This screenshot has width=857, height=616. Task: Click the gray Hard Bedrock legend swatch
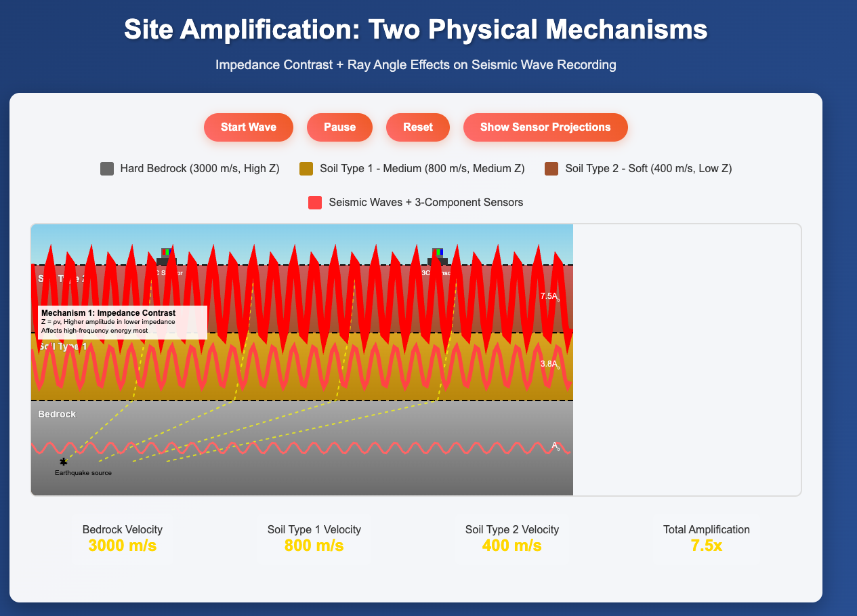(106, 169)
